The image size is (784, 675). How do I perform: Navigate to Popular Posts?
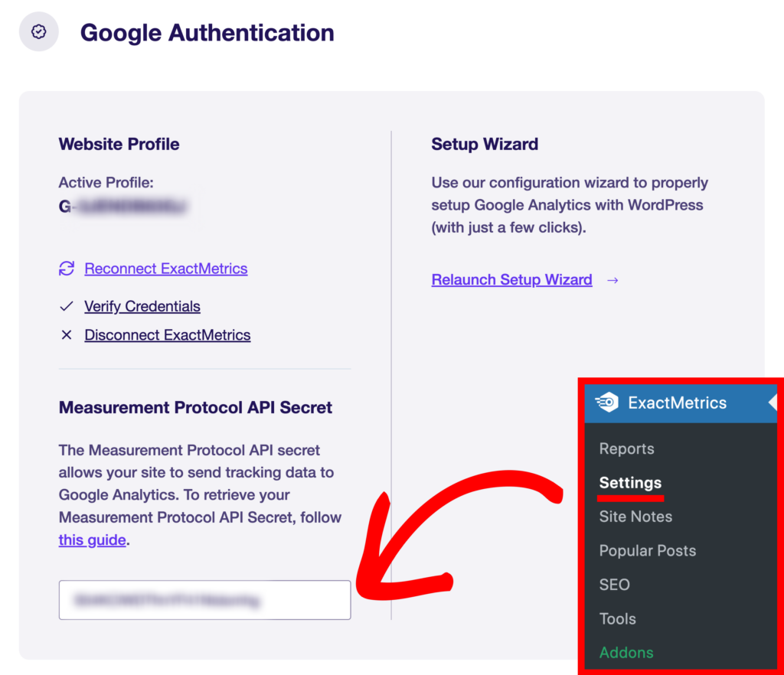tap(647, 550)
